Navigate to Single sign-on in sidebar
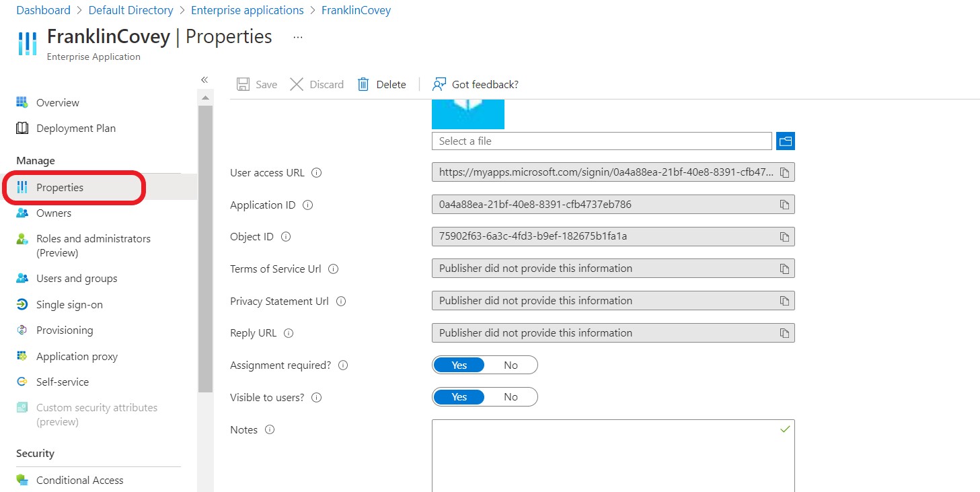Viewport: 980px width, 492px height. coord(69,304)
